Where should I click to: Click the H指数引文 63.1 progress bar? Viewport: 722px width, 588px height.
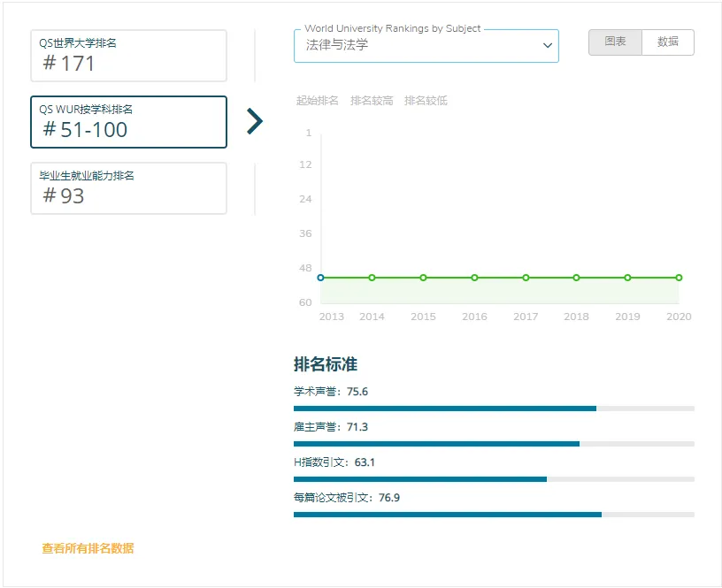(494, 479)
